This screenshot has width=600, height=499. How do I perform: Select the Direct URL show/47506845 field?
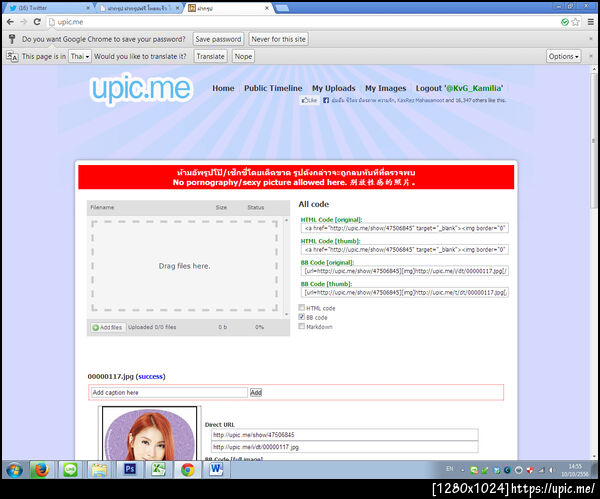[344, 435]
